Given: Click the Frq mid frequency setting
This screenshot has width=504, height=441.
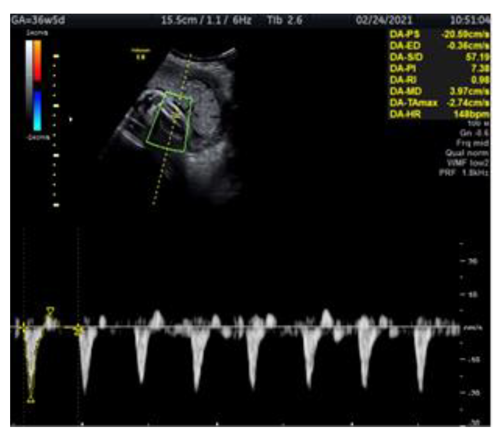Looking at the screenshot, I should (472, 143).
